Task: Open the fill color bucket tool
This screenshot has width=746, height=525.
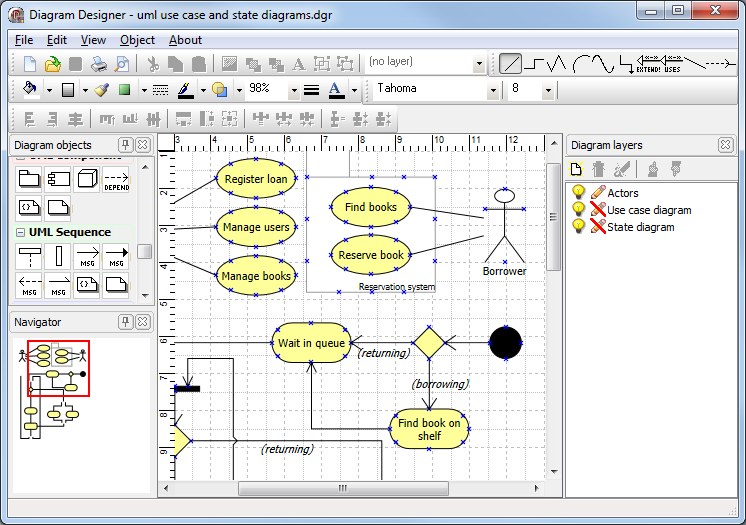Action: click(30, 90)
